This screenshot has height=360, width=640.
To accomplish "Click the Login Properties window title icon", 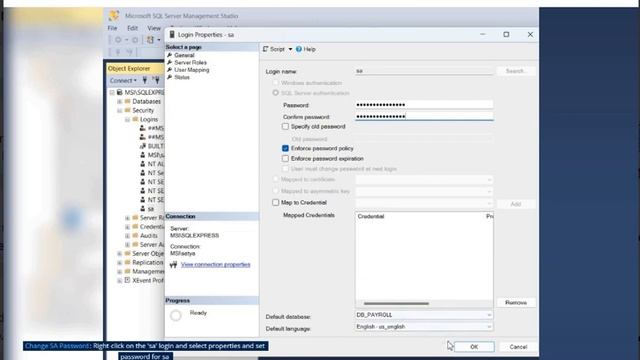I will click(x=172, y=35).
